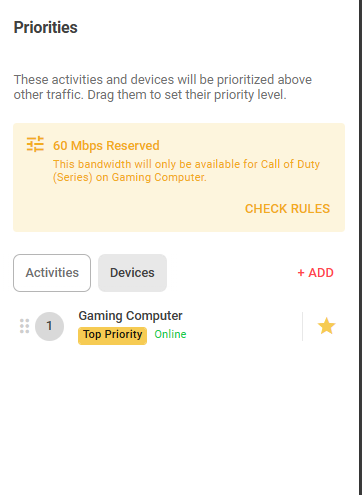Select the Devices tab
Screen dimensions: 362x495
132,273
